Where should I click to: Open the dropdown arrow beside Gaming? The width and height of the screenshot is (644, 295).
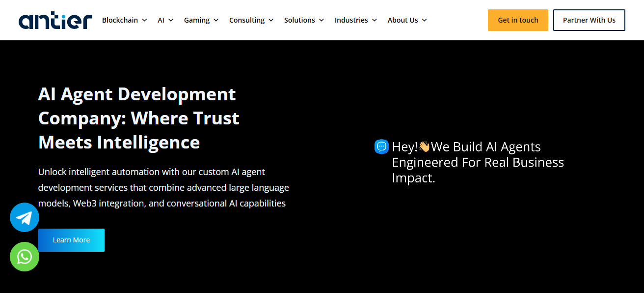coord(216,20)
